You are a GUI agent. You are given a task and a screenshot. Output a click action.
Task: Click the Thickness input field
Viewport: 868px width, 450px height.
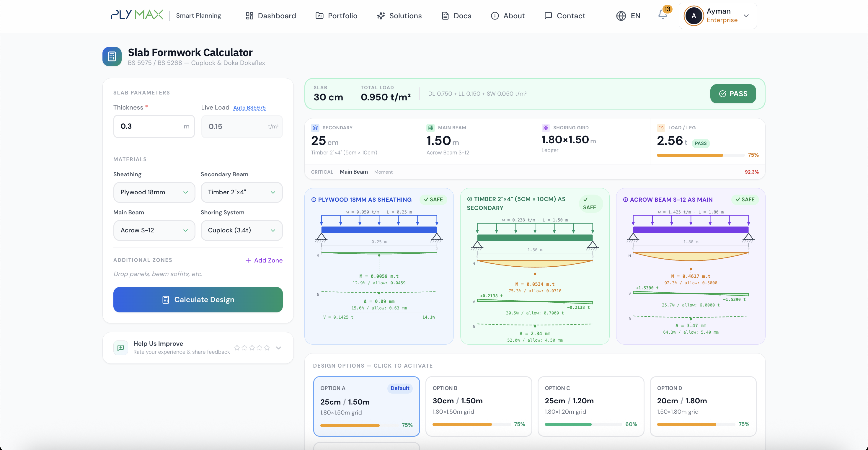(150, 126)
